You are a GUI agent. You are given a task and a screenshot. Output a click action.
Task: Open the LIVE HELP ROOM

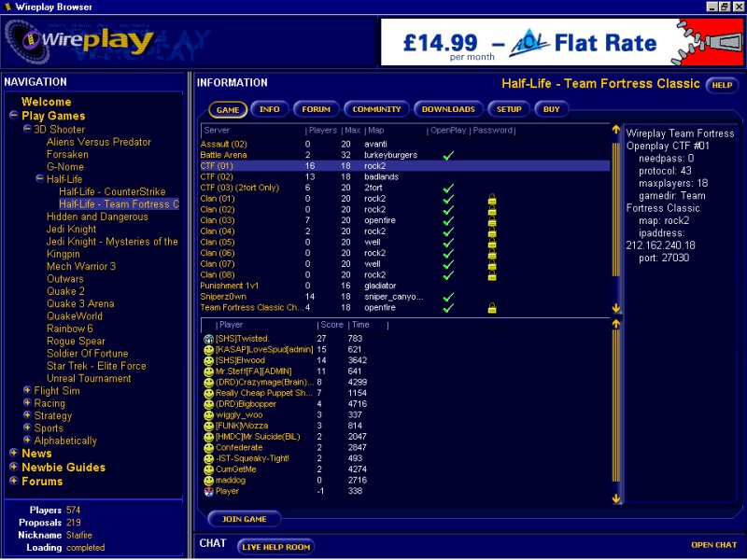[x=275, y=547]
